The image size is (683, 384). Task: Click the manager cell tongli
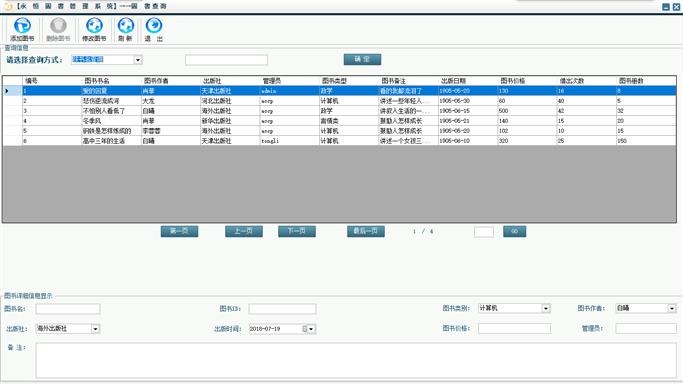(289, 141)
